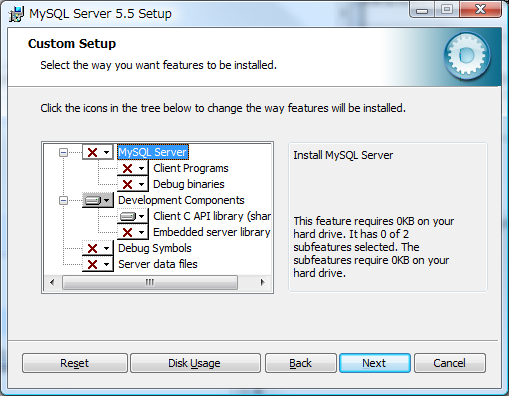This screenshot has height=396, width=509.
Task: Click the Reset button
Action: pos(75,363)
